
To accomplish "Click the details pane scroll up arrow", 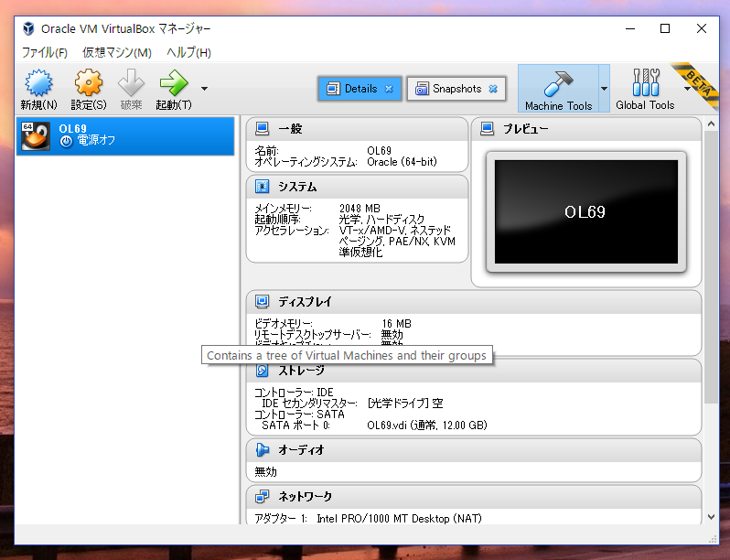I will coord(711,124).
